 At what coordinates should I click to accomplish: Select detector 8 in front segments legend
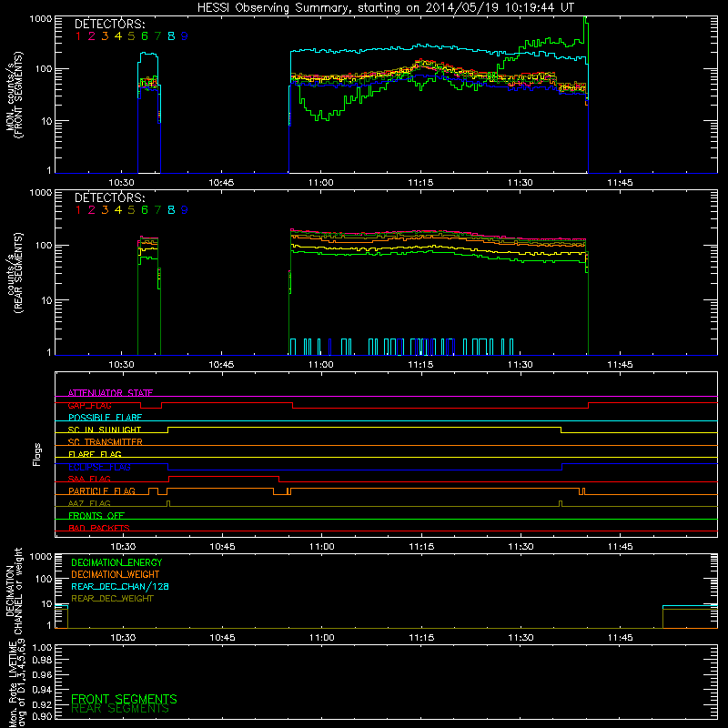pyautogui.click(x=171, y=36)
